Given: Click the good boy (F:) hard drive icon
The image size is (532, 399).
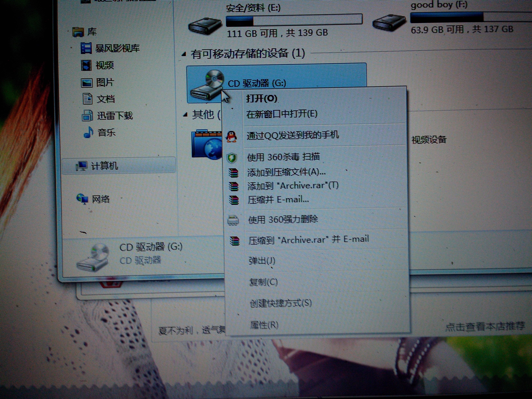Looking at the screenshot, I should click(x=389, y=23).
